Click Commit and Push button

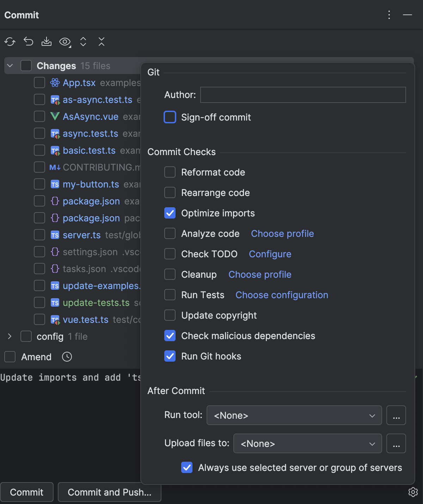pyautogui.click(x=109, y=492)
